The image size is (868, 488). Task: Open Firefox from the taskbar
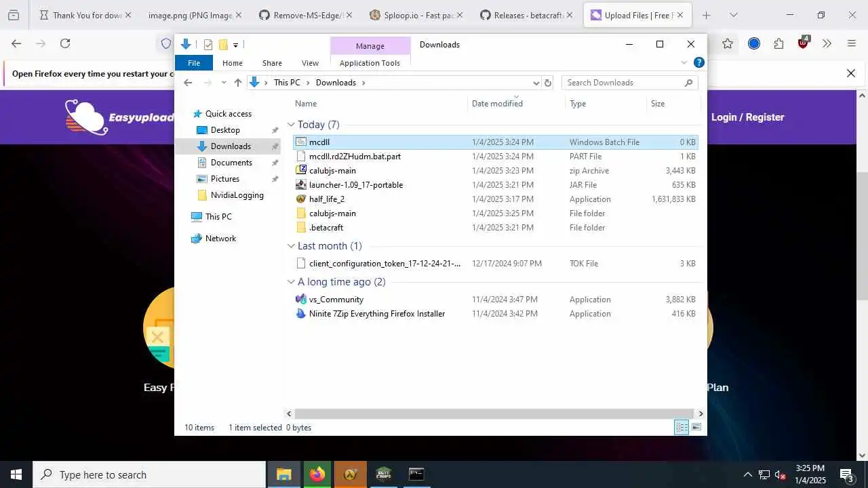(317, 474)
